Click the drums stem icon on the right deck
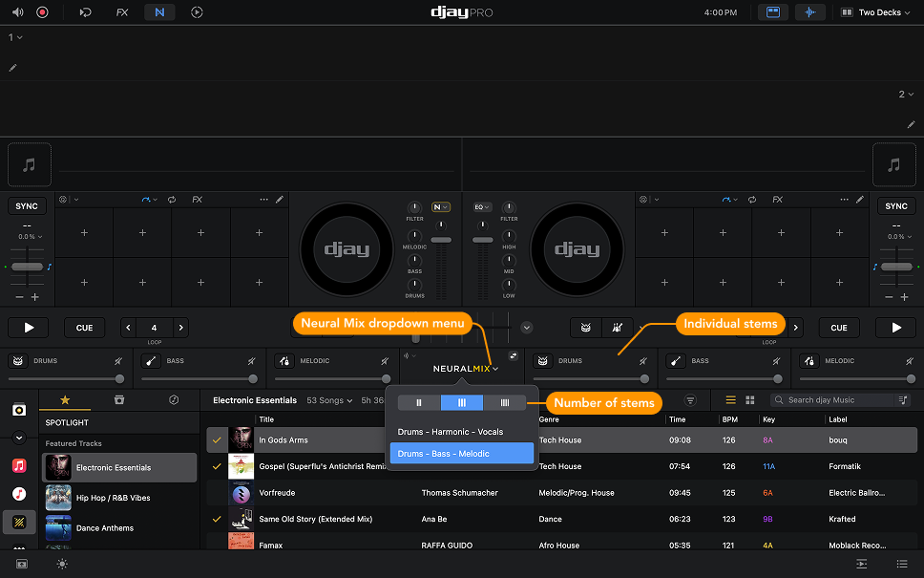 [x=542, y=360]
